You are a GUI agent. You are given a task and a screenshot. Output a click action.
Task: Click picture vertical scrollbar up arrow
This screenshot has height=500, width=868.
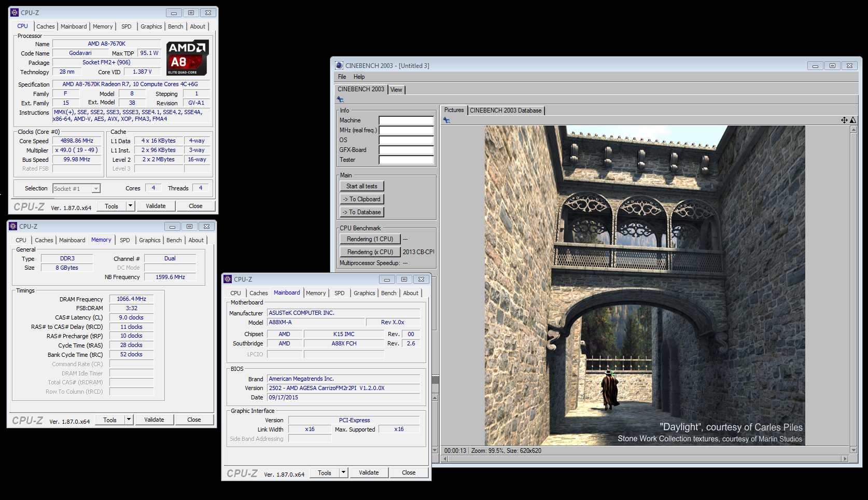point(853,130)
